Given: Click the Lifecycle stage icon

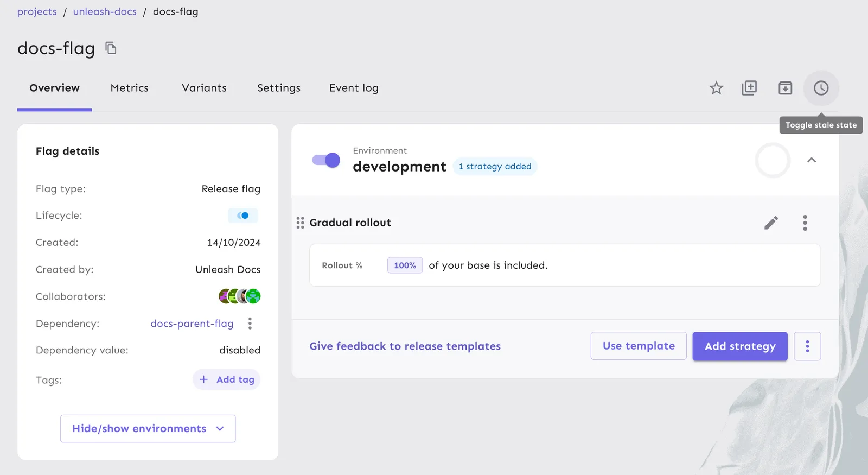Looking at the screenshot, I should point(243,216).
